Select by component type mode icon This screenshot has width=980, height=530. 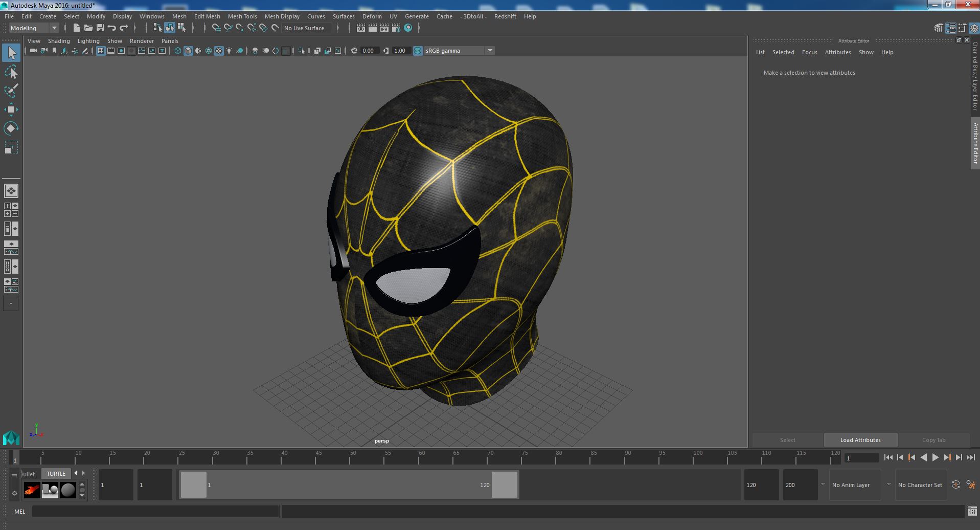click(181, 28)
